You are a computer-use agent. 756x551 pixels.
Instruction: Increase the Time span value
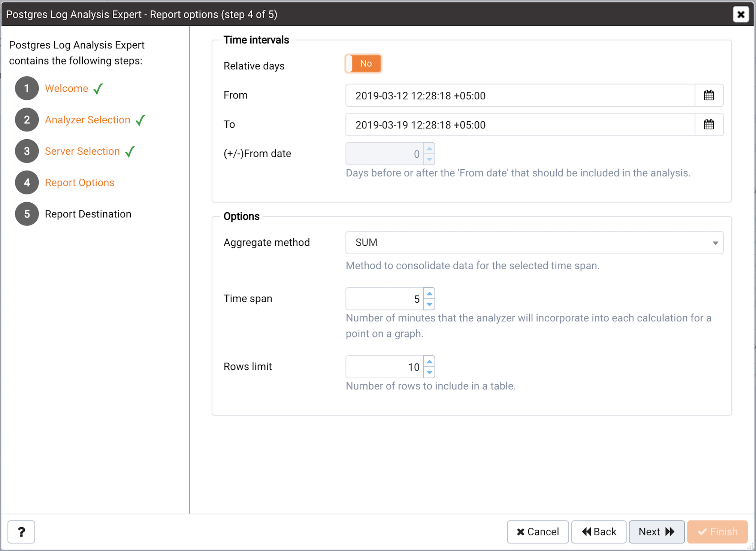pyautogui.click(x=429, y=294)
